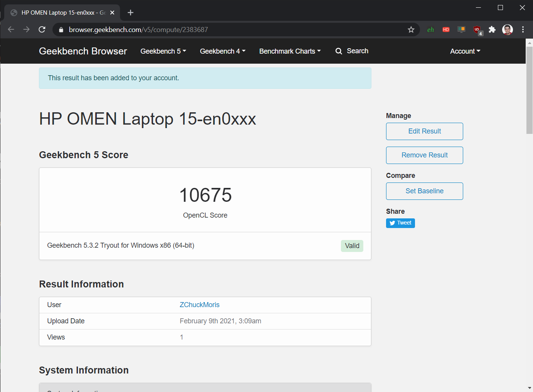
Task: Click the views count '1'
Action: point(182,337)
